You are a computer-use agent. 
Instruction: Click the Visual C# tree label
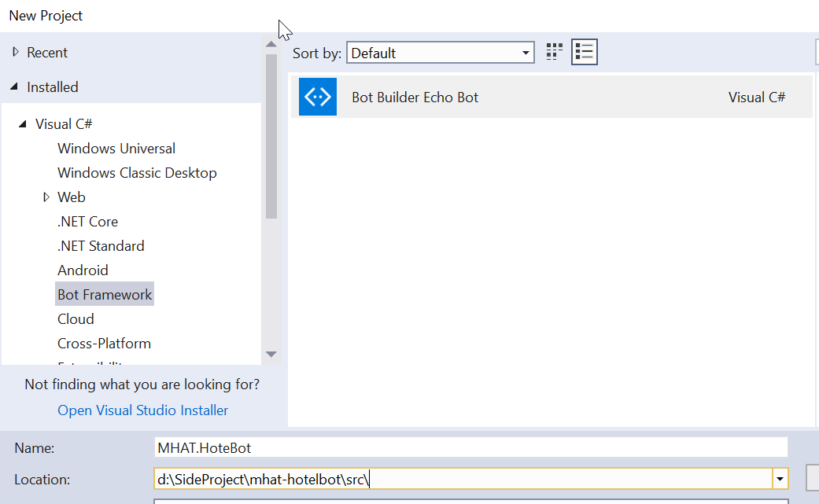pos(64,123)
